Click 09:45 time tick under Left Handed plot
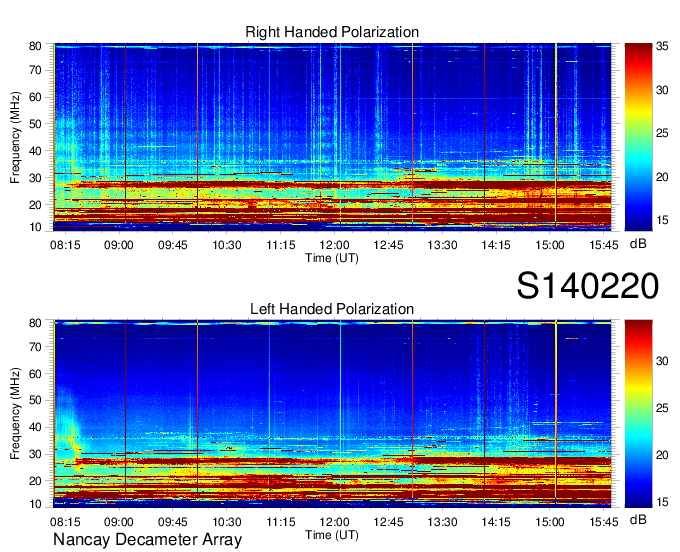This screenshot has height=552, width=680. pyautogui.click(x=173, y=522)
